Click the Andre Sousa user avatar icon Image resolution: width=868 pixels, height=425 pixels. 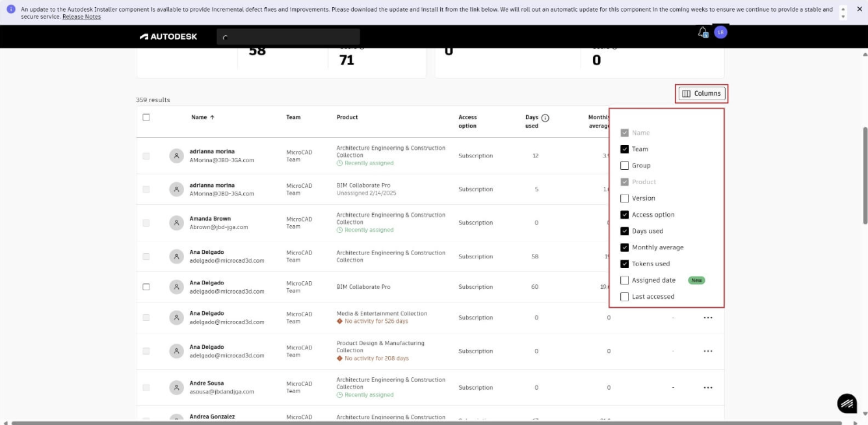[x=176, y=388]
